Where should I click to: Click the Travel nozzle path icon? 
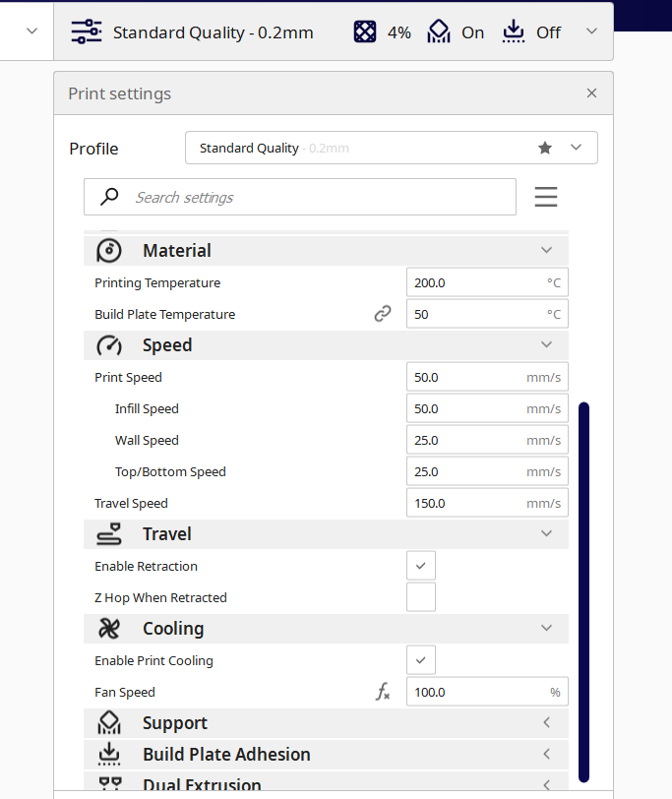(x=109, y=534)
